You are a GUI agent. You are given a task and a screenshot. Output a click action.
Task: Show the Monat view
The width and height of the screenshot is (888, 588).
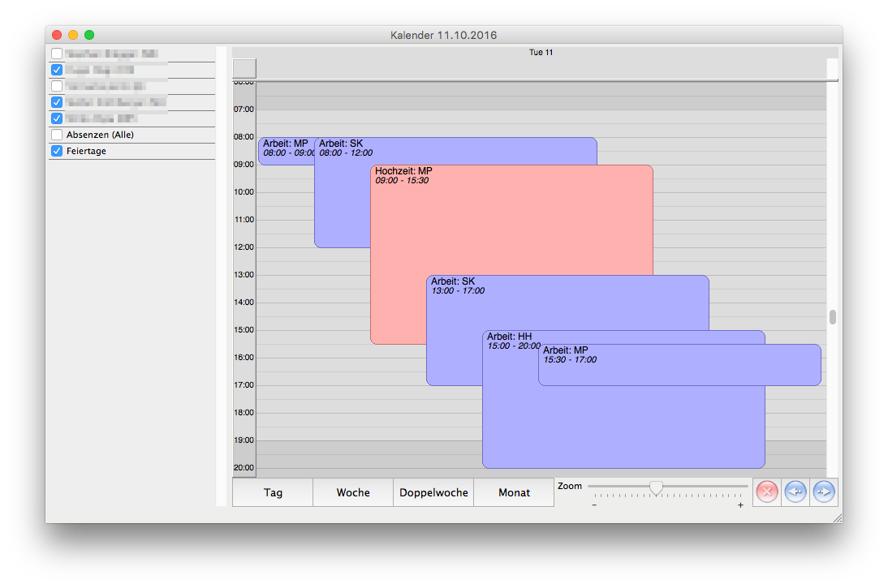pos(514,492)
